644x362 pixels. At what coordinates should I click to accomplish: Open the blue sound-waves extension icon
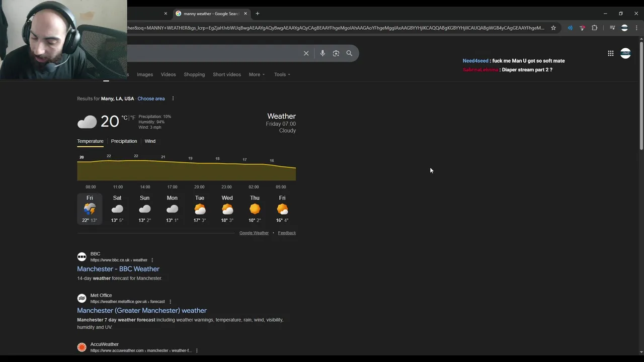pyautogui.click(x=570, y=28)
